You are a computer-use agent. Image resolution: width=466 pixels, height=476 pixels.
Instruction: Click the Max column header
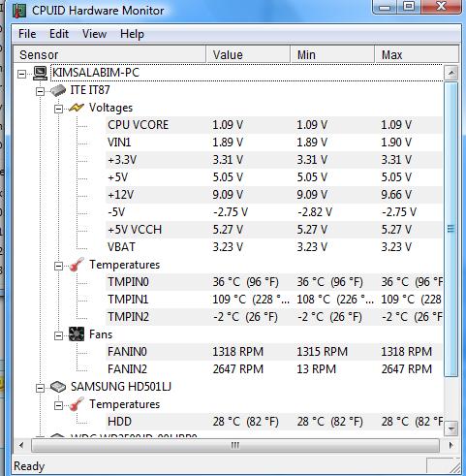tap(417, 54)
